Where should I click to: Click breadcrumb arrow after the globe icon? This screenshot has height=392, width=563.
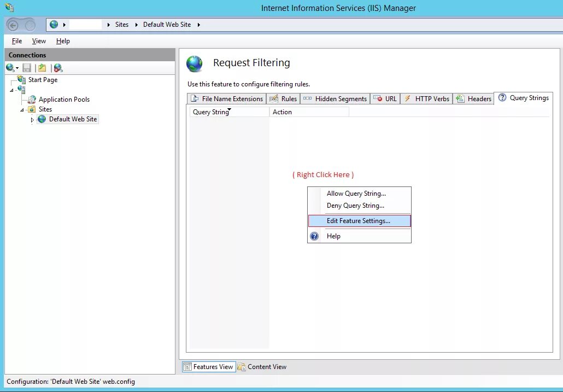64,25
